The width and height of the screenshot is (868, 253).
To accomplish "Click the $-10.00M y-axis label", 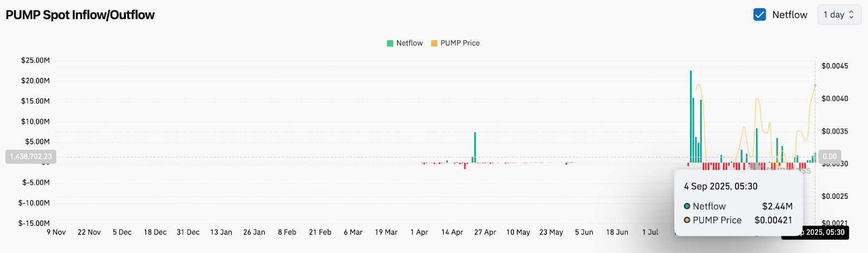I will (x=34, y=203).
